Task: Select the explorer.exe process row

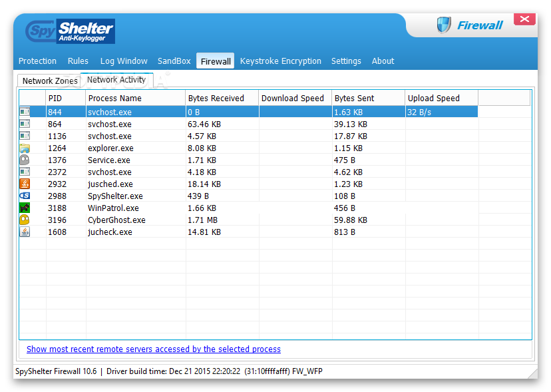Action: (x=248, y=148)
